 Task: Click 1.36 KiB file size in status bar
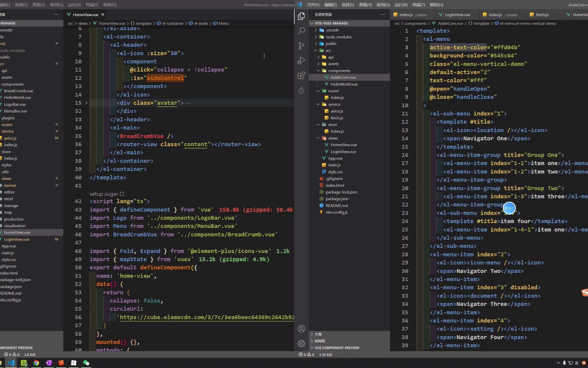[x=325, y=354]
